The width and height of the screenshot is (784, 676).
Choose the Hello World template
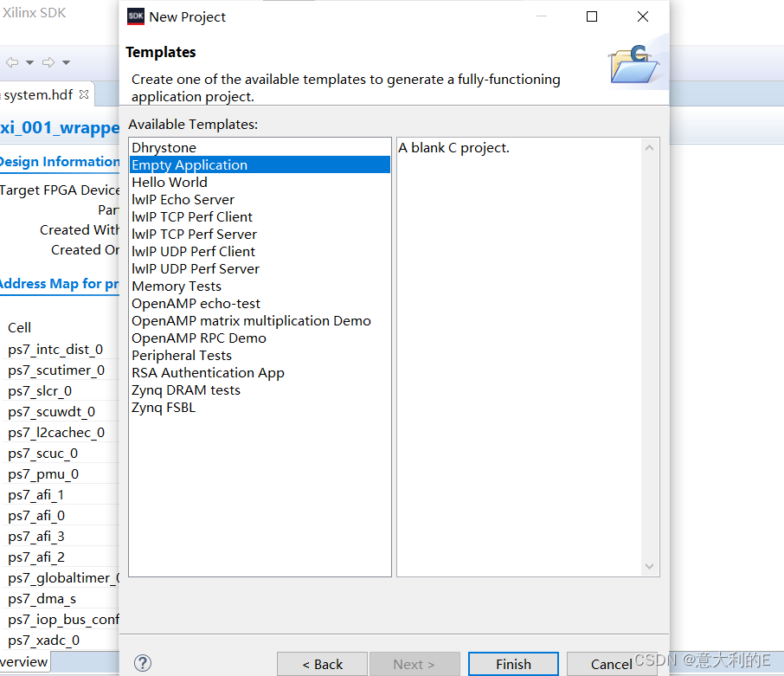[260, 182]
